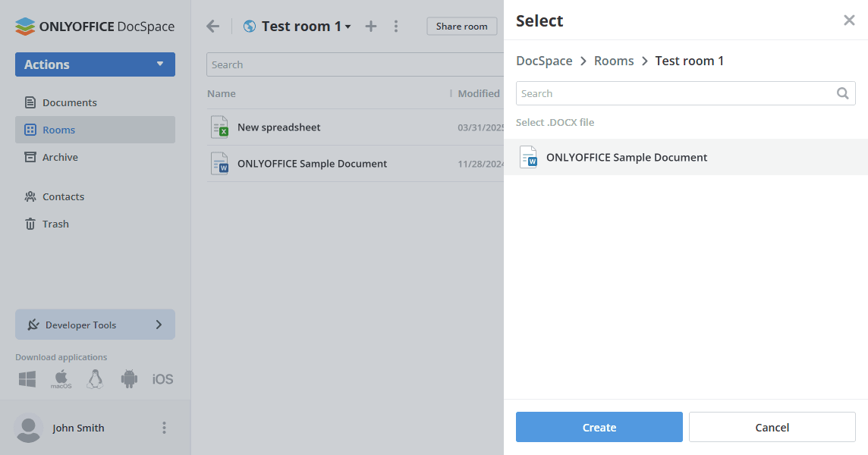Open the Actions dropdown
This screenshot has width=868, height=455.
[94, 64]
